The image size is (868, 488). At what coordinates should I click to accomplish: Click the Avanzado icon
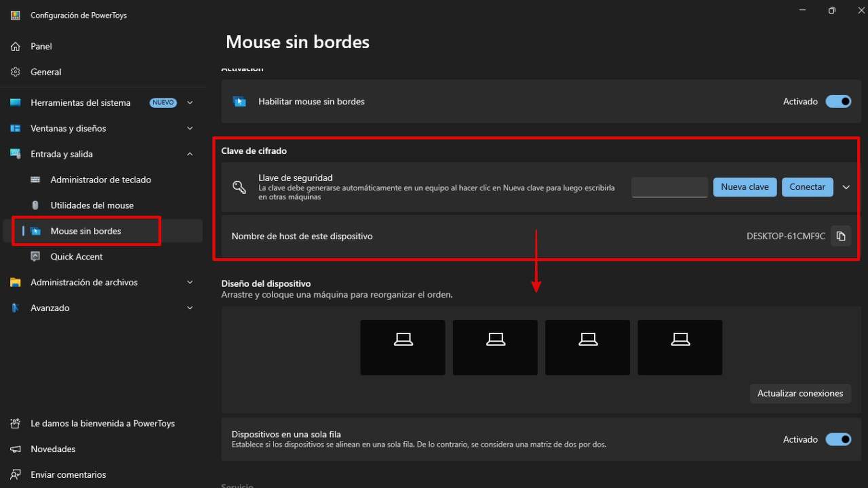(15, 308)
